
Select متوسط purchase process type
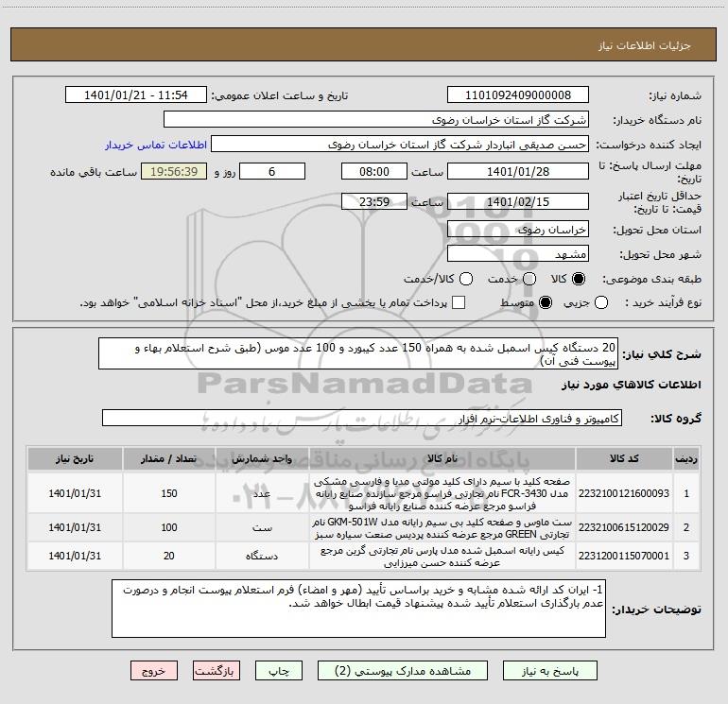click(546, 302)
